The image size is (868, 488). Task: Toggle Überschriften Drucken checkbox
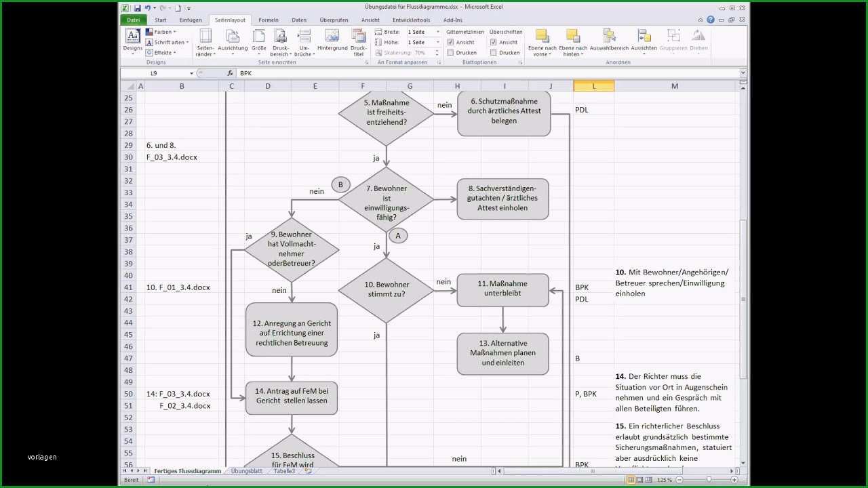[493, 52]
